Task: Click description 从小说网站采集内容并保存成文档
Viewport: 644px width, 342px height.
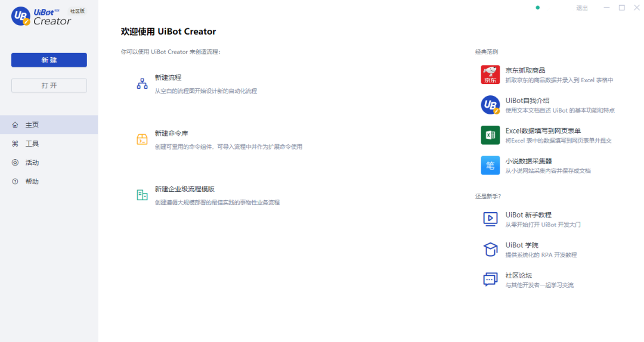Action: pyautogui.click(x=548, y=171)
